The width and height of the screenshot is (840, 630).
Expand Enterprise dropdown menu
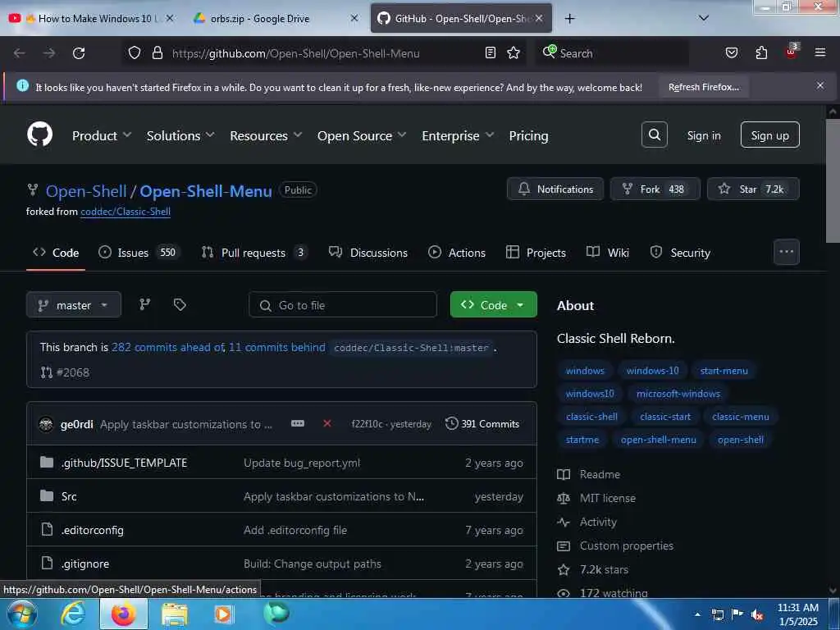click(458, 135)
